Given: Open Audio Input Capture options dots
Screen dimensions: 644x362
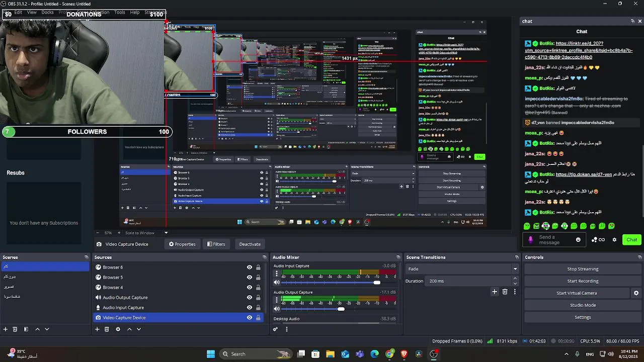Looking at the screenshot, I should tap(276, 274).
